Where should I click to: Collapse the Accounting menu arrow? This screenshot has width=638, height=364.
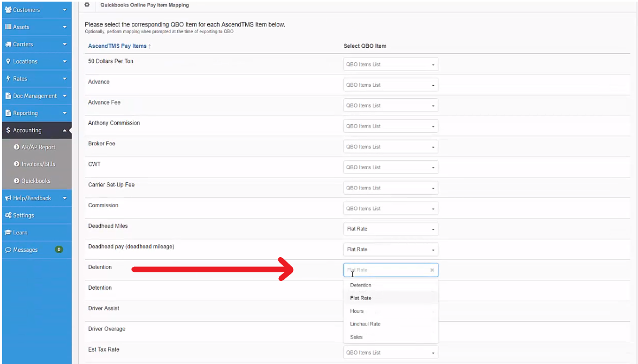click(65, 130)
